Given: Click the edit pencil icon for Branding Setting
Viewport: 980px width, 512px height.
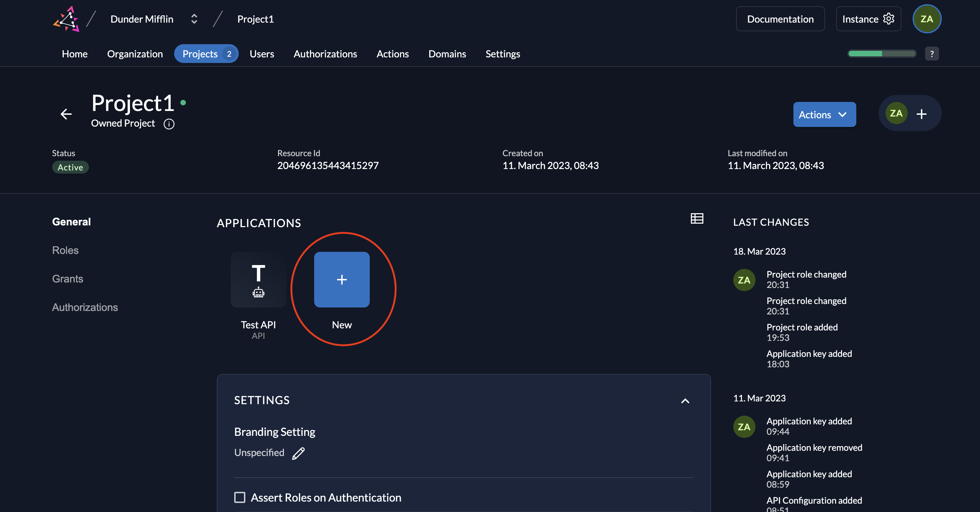Looking at the screenshot, I should 297,453.
